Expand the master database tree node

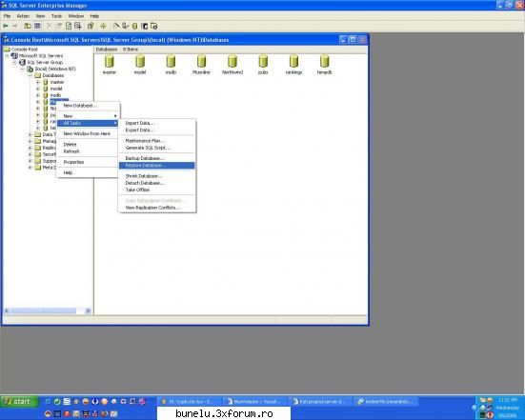(38, 82)
